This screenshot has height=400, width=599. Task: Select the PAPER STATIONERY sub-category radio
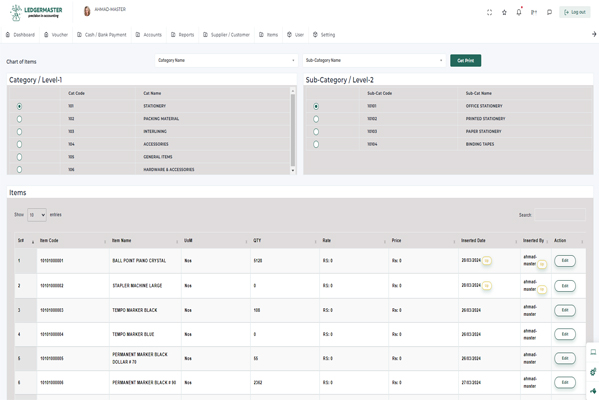[x=316, y=131]
